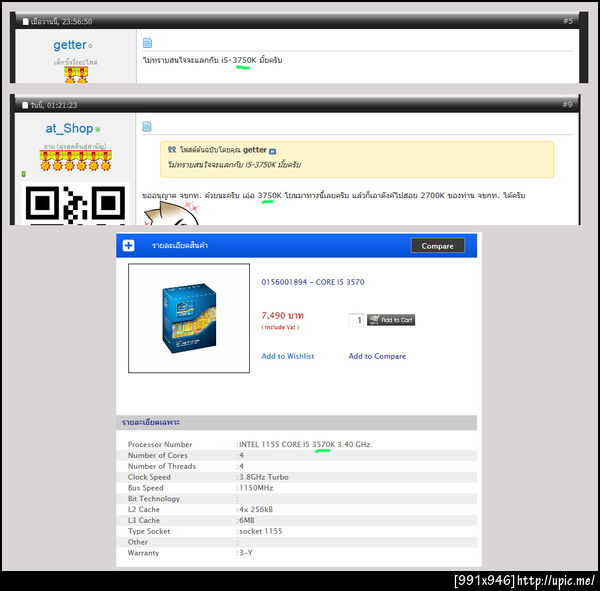Click getter's rank medal icons

(76, 75)
